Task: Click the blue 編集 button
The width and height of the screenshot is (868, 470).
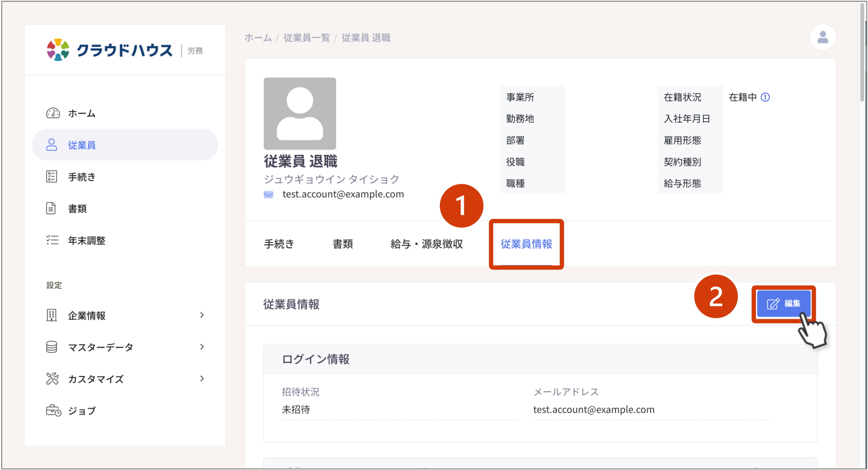Action: tap(783, 304)
